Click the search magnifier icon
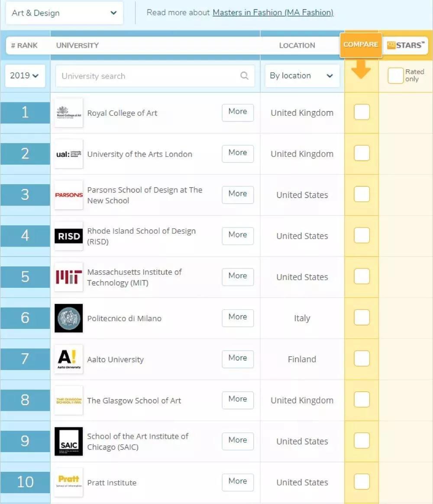This screenshot has width=433, height=504. click(x=244, y=76)
